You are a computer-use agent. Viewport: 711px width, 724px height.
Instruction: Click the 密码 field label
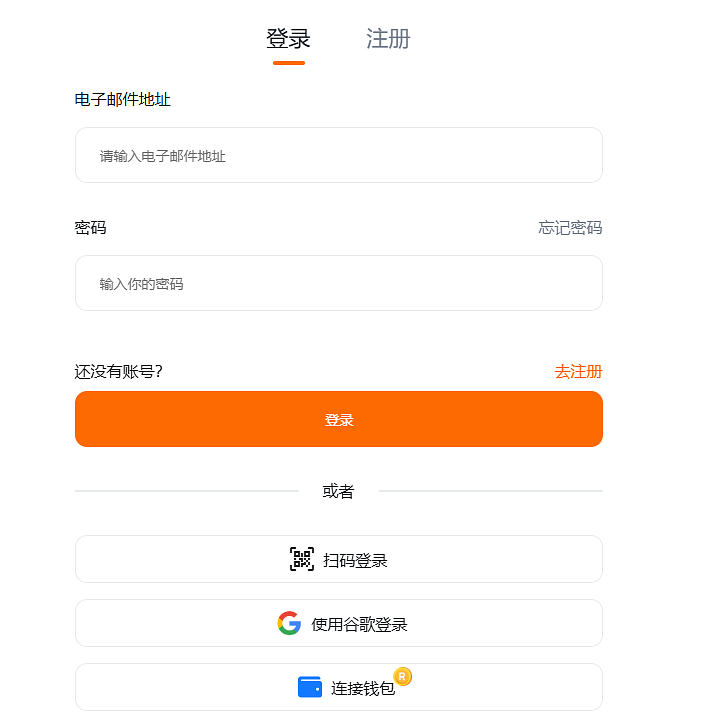[x=91, y=228]
